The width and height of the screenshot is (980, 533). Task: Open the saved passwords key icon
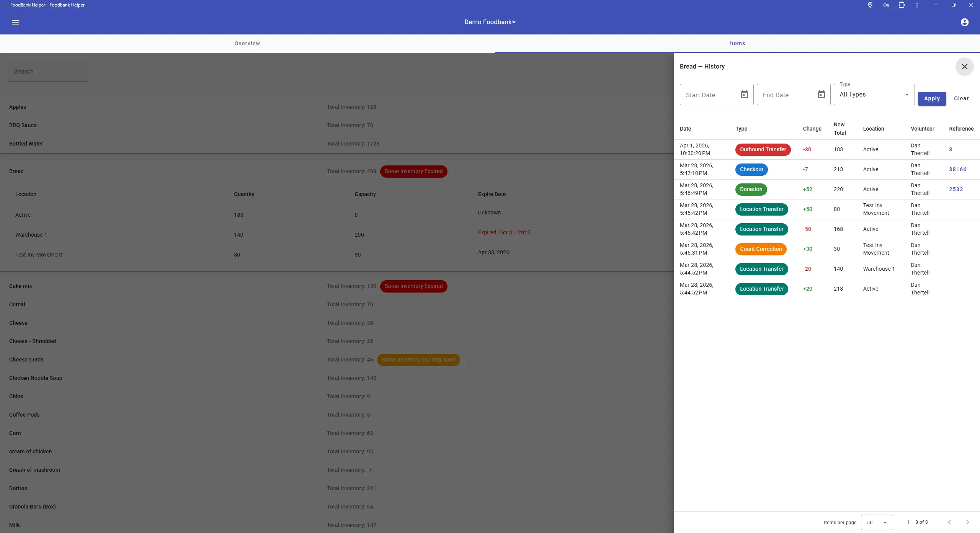pos(886,5)
